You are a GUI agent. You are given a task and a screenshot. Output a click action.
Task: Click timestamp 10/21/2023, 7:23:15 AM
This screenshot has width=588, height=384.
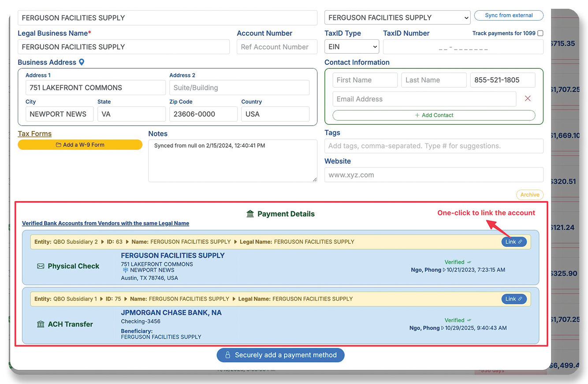(476, 270)
